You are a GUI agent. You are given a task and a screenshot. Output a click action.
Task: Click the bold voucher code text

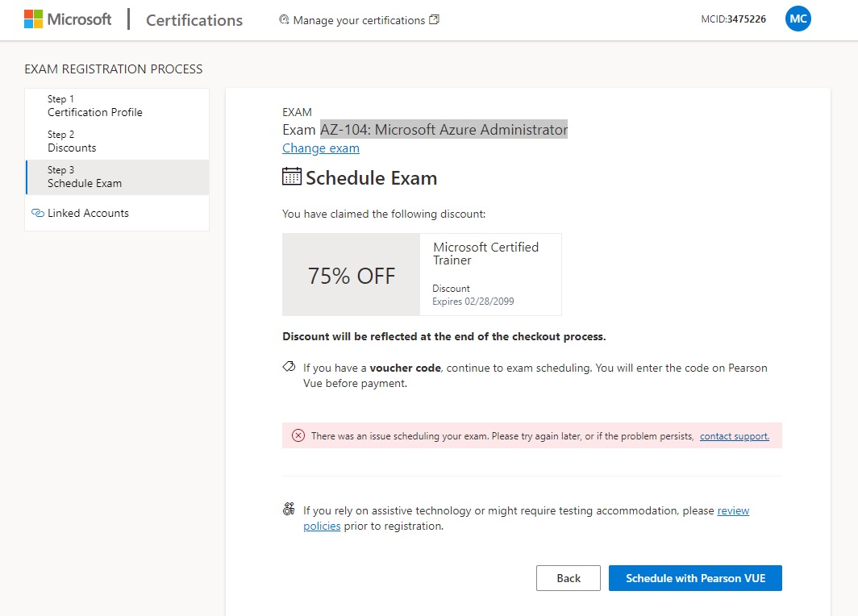click(405, 368)
